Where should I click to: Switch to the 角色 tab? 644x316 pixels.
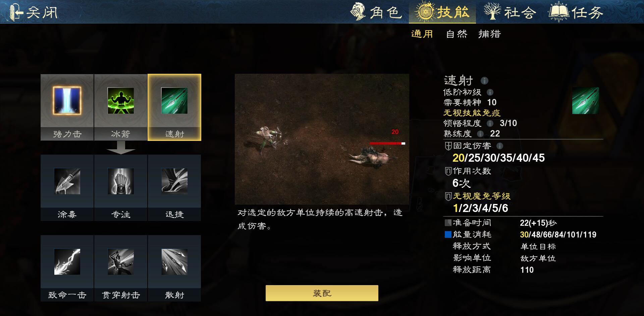376,12
